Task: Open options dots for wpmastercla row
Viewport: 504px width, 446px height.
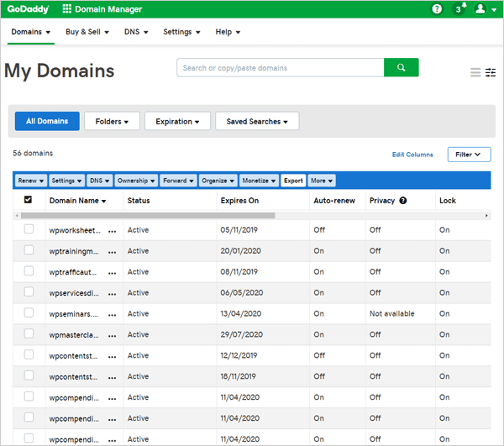Action: pos(113,336)
